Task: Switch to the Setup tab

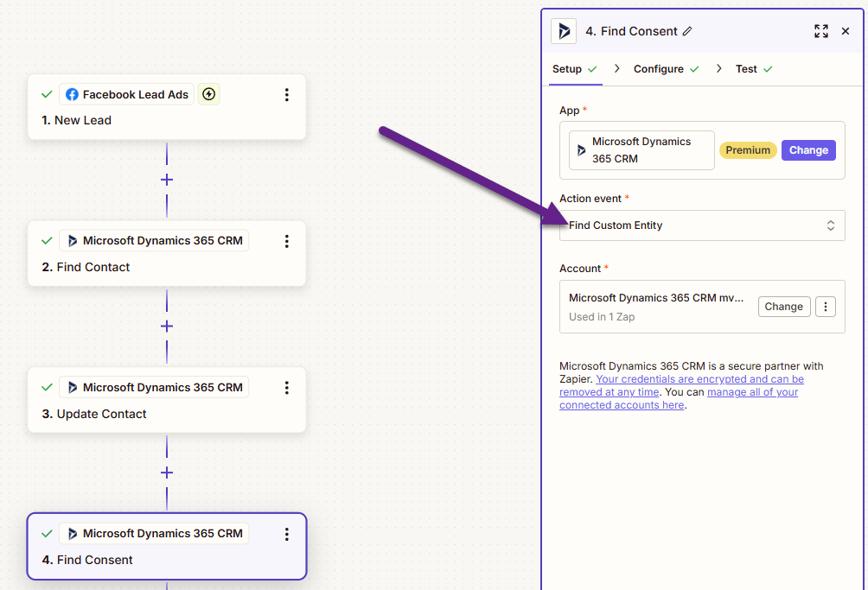Action: point(567,69)
